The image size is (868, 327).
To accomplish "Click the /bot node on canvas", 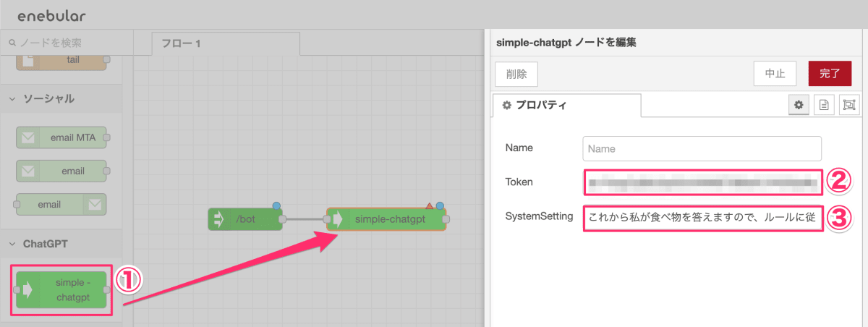I will (245, 218).
